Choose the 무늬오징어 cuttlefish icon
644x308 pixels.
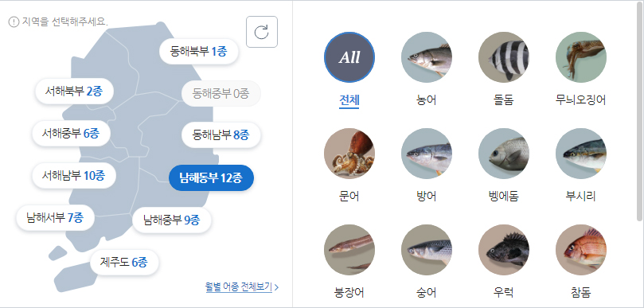(x=581, y=57)
